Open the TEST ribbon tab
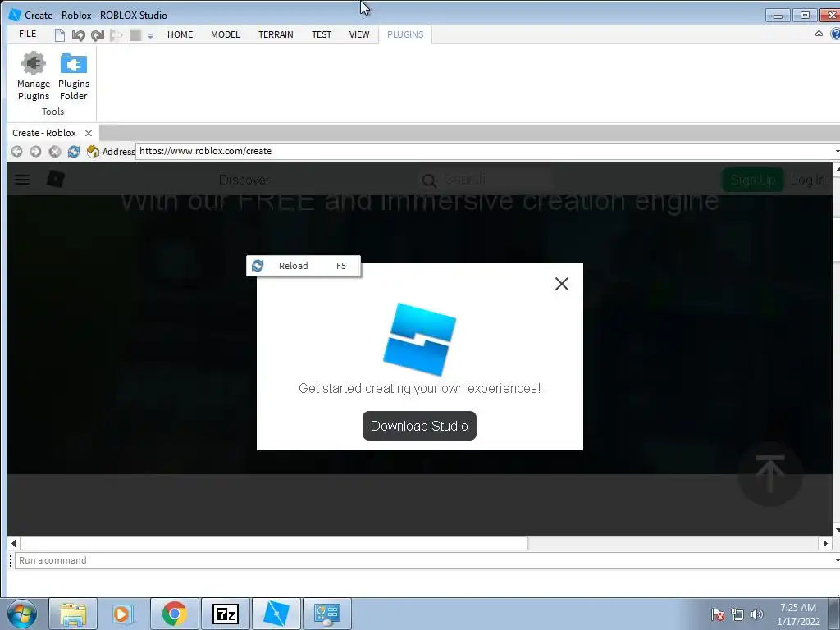The height and width of the screenshot is (630, 840). tap(322, 34)
